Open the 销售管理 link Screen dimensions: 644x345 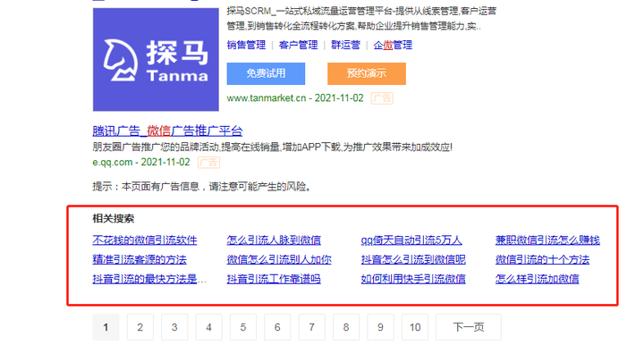tap(247, 45)
